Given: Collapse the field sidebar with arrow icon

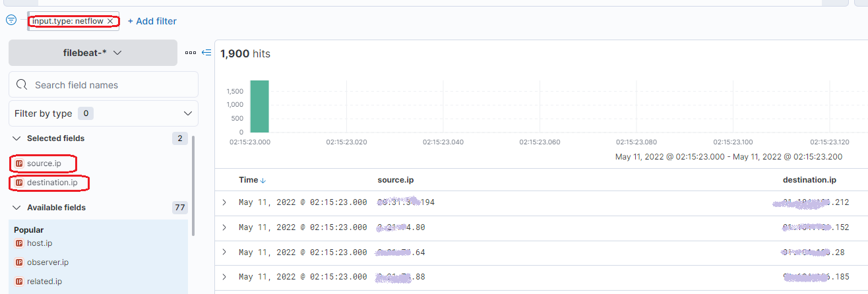Looking at the screenshot, I should pos(206,53).
